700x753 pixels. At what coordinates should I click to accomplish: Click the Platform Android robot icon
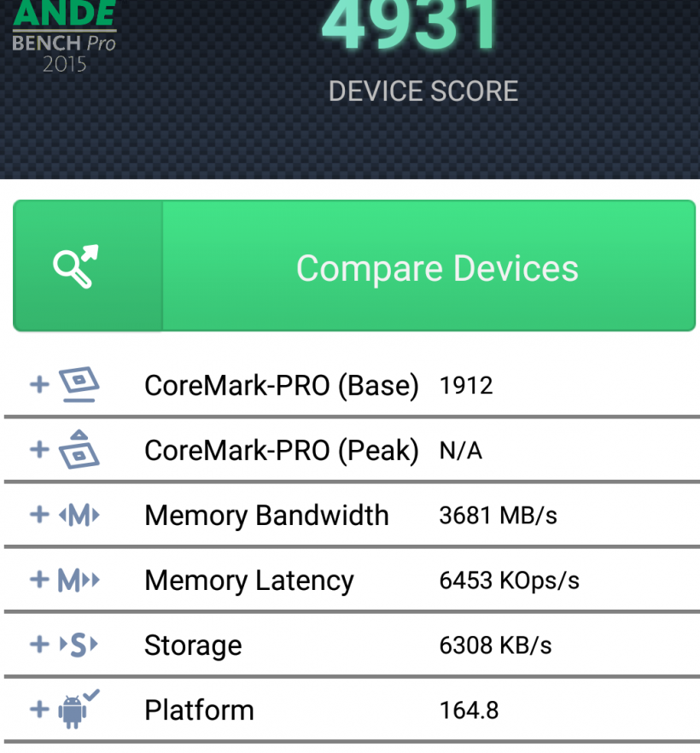tap(79, 709)
